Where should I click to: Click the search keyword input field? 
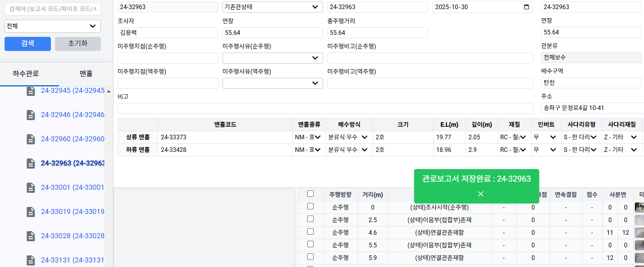point(52,9)
